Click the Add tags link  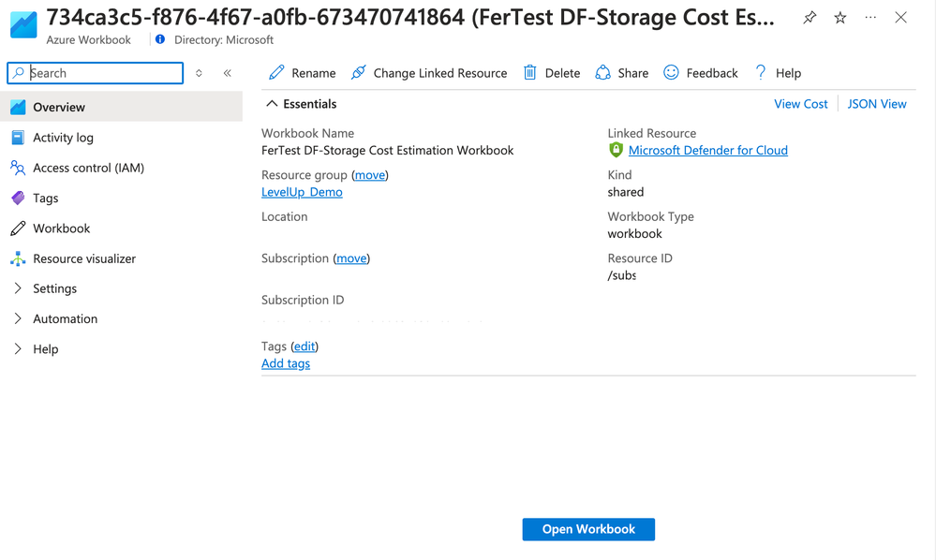[x=286, y=363]
